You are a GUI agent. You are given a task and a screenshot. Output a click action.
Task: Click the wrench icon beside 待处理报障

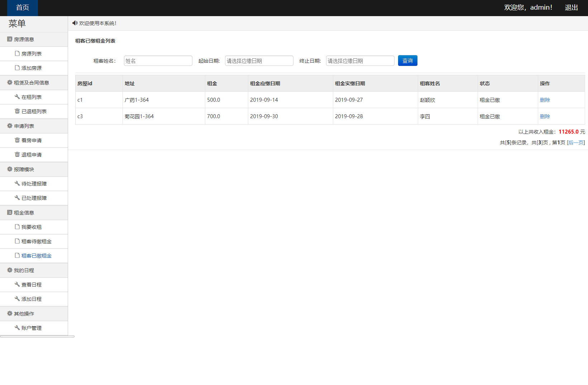17,183
